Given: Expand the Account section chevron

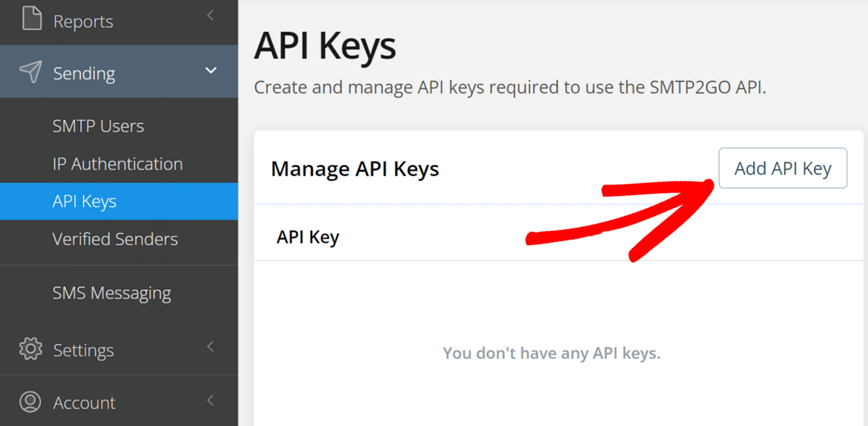Looking at the screenshot, I should (x=210, y=401).
